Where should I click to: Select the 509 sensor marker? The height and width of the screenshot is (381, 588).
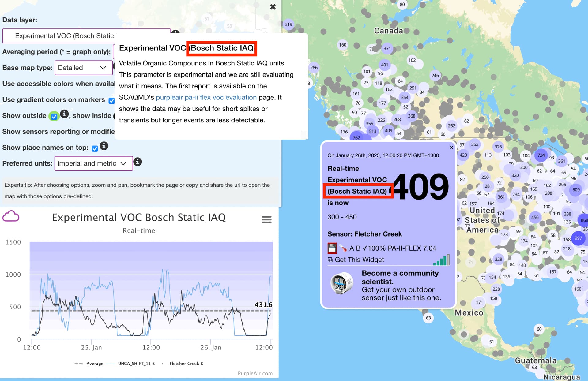pos(576,190)
